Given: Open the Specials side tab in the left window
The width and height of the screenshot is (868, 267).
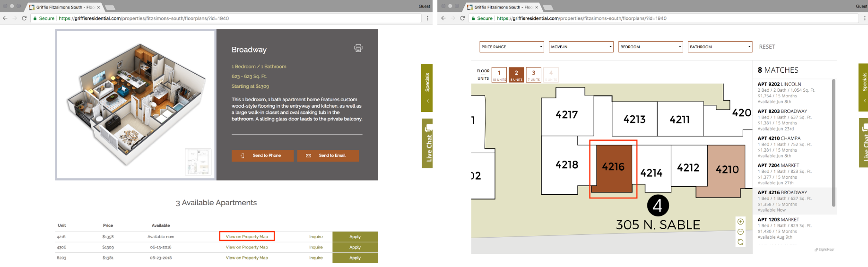Looking at the screenshot, I should pos(427,88).
